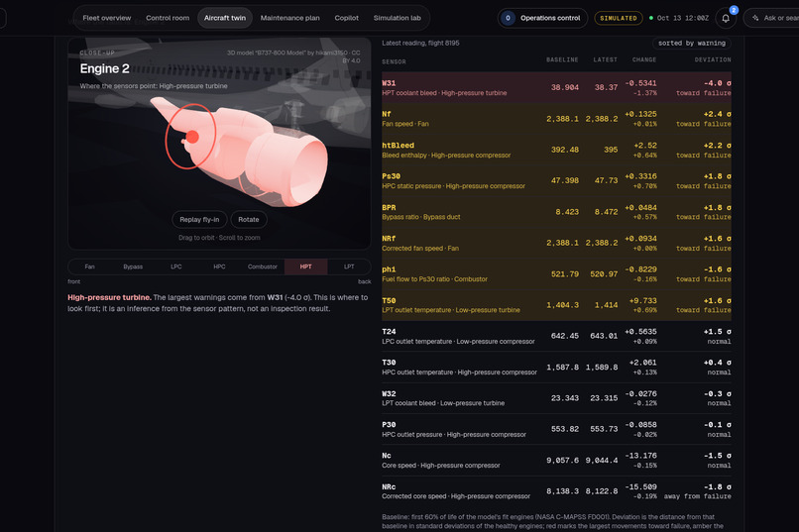Click the red sensor marker on engine
Viewport: 799px width, 532px height.
coord(192,137)
